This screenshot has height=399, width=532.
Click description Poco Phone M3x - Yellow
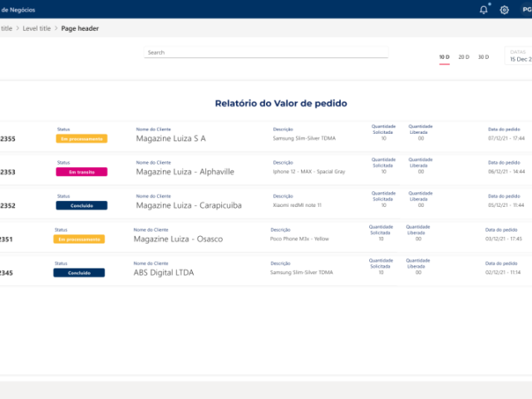pos(299,239)
